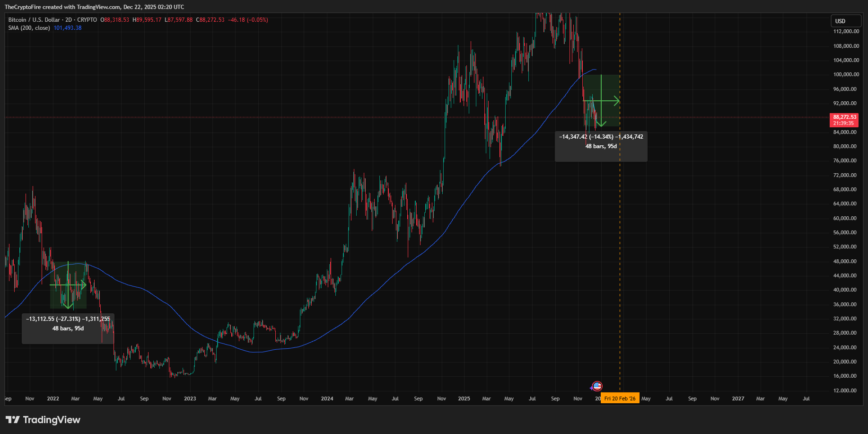Click the 100,000.00 price axis label
Image resolution: width=868 pixels, height=434 pixels.
[846, 74]
